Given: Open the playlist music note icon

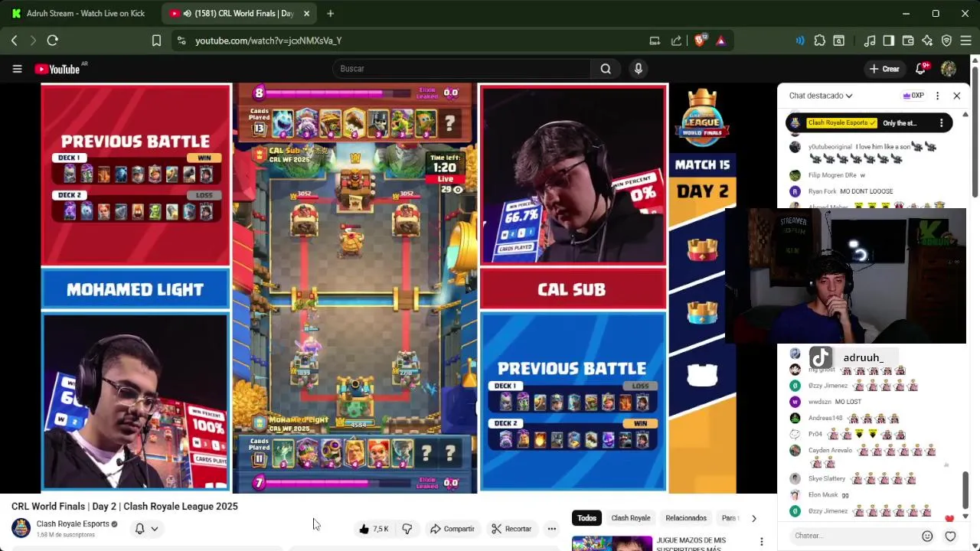Looking at the screenshot, I should point(870,41).
